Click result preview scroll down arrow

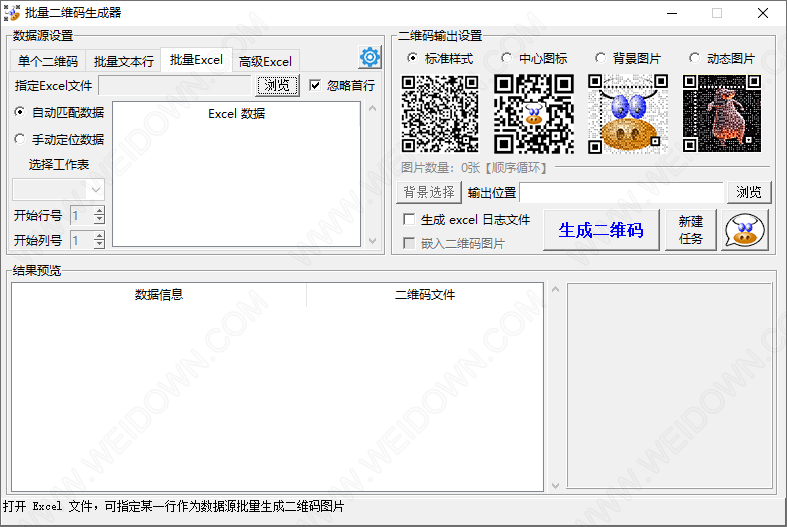click(x=556, y=485)
